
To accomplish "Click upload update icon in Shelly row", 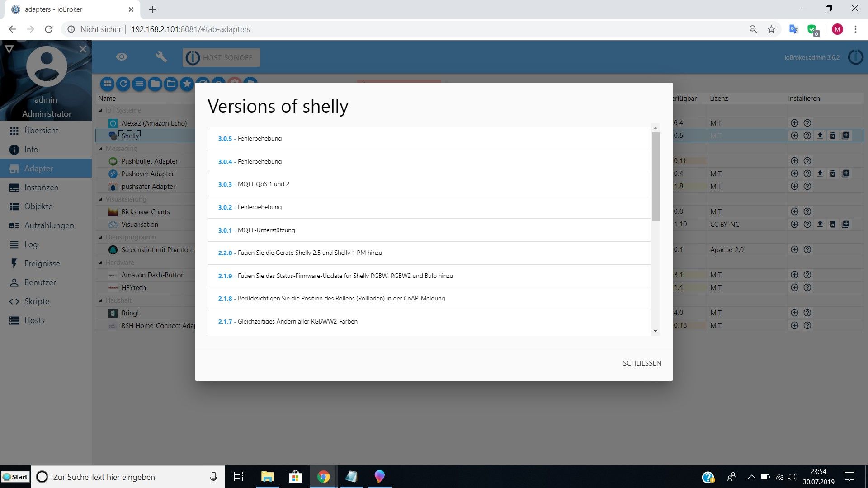I will [x=820, y=136].
